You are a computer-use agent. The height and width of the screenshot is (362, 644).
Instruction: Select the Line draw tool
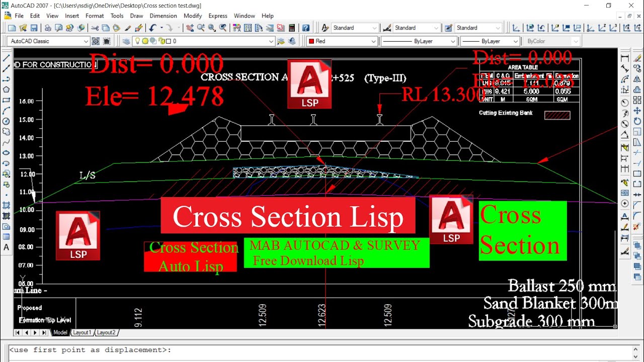point(7,58)
